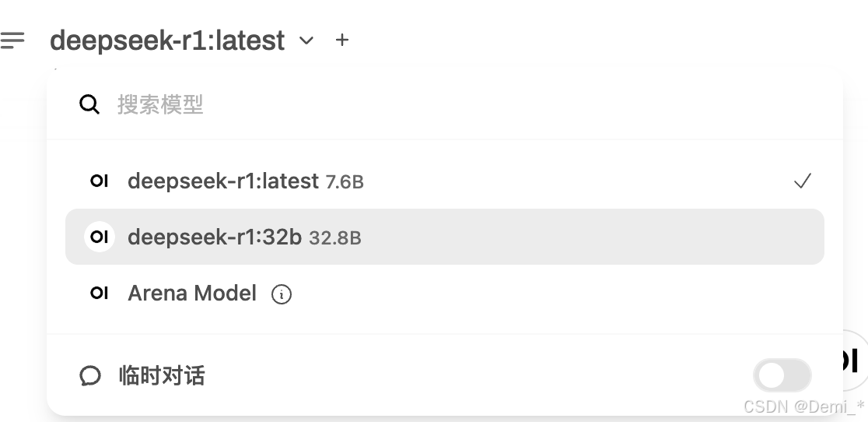This screenshot has width=868, height=422.
Task: Click the logo icon beside deepseek-r1:32b
Action: pos(100,237)
